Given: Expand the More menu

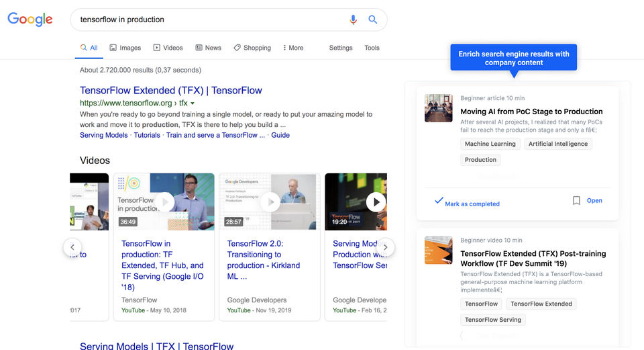Looking at the screenshot, I should tap(293, 48).
